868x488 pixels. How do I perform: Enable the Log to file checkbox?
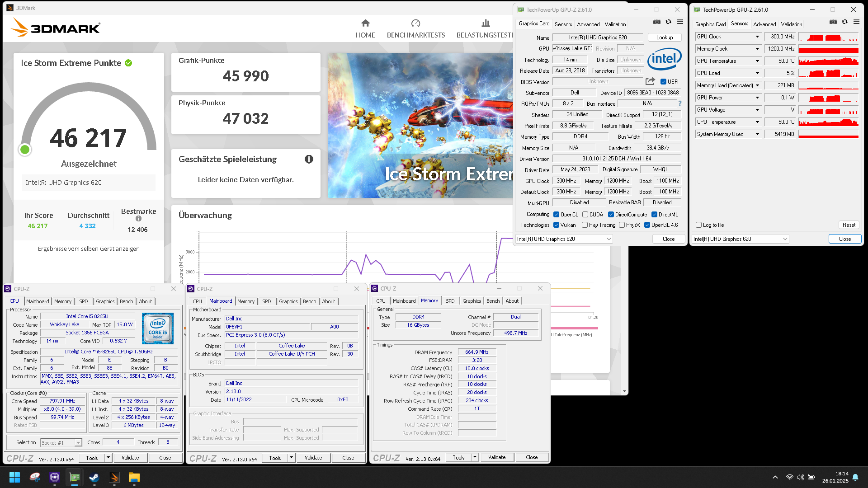pos(698,225)
